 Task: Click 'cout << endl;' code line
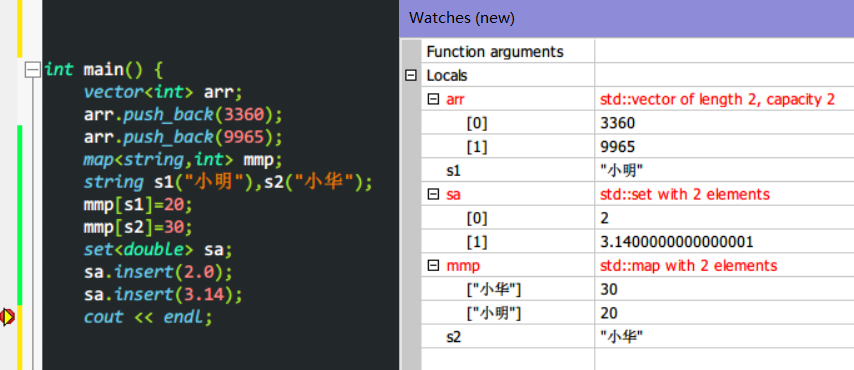click(x=148, y=317)
